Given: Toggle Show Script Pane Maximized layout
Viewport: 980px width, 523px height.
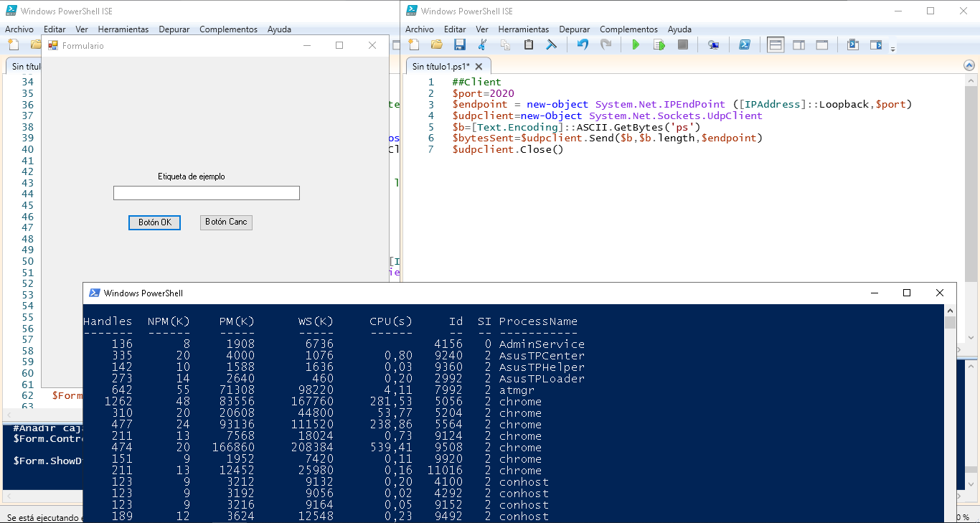Looking at the screenshot, I should [x=822, y=44].
